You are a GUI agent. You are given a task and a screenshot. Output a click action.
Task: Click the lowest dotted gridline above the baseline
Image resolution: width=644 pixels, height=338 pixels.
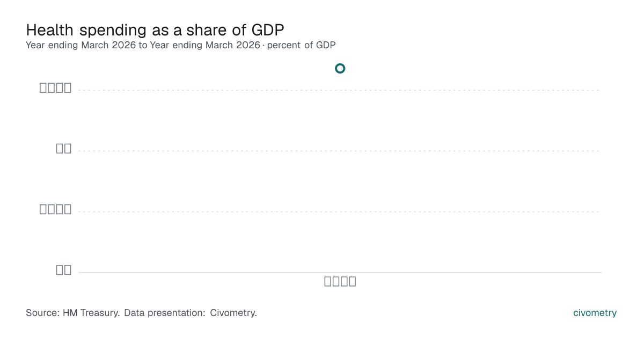point(340,211)
